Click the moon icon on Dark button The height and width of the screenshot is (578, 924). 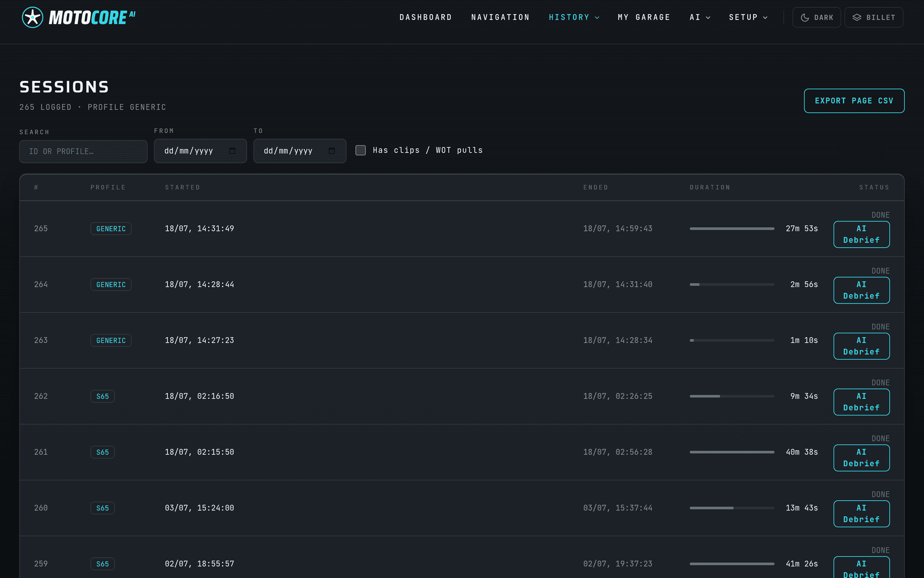[805, 18]
